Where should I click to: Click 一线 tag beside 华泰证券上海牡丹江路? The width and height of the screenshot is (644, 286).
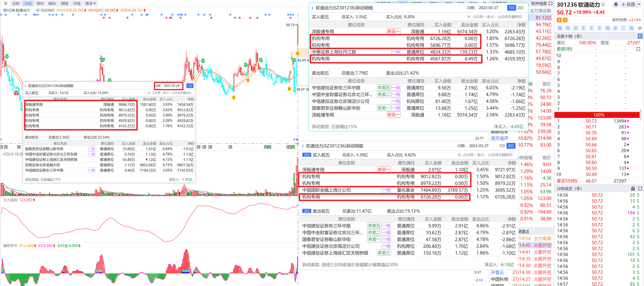(396, 52)
